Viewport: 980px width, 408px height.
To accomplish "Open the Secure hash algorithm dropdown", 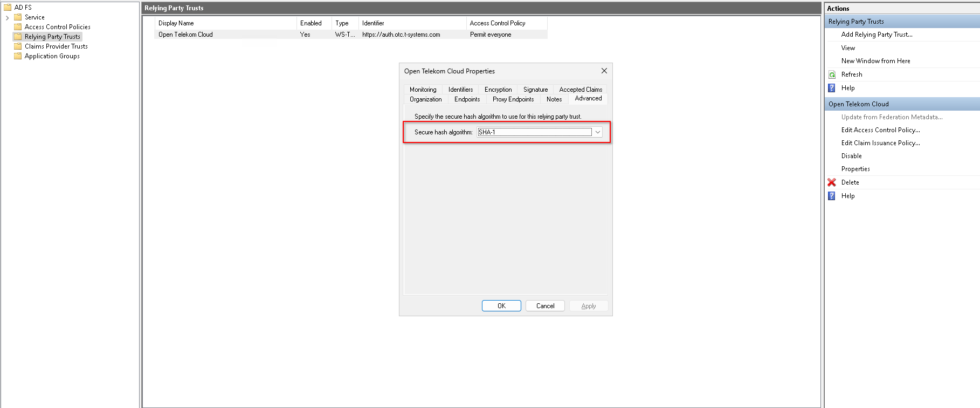I will (x=597, y=132).
